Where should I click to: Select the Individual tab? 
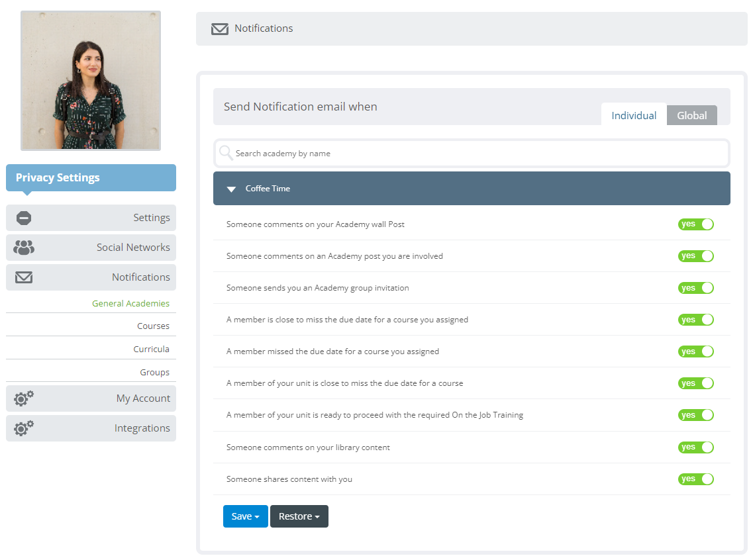coord(633,115)
